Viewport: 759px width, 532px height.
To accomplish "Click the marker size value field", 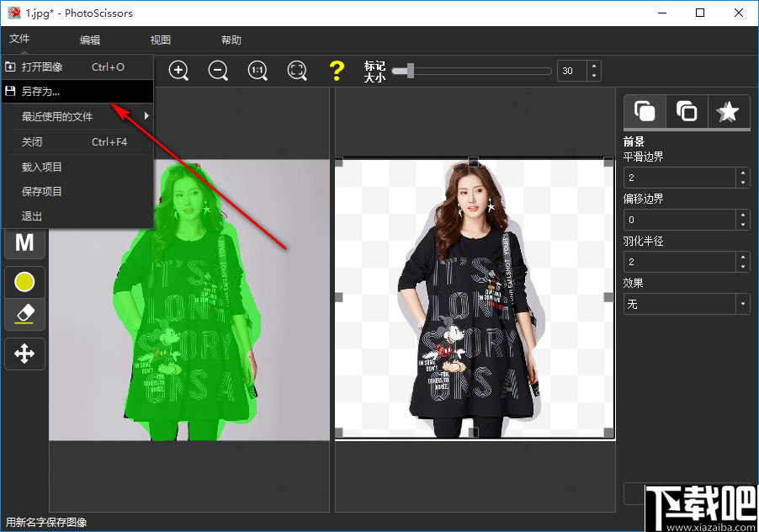I will click(x=572, y=71).
